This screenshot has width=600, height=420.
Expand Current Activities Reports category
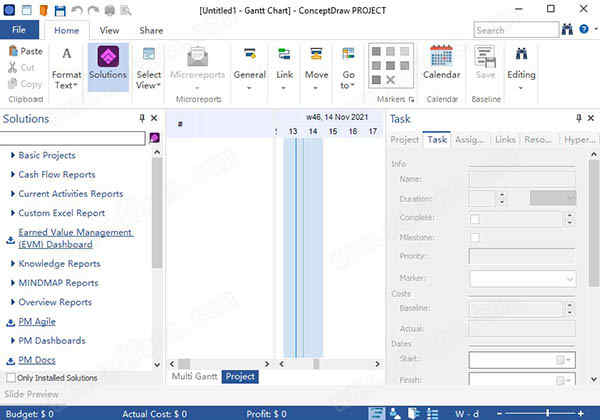[x=13, y=194]
